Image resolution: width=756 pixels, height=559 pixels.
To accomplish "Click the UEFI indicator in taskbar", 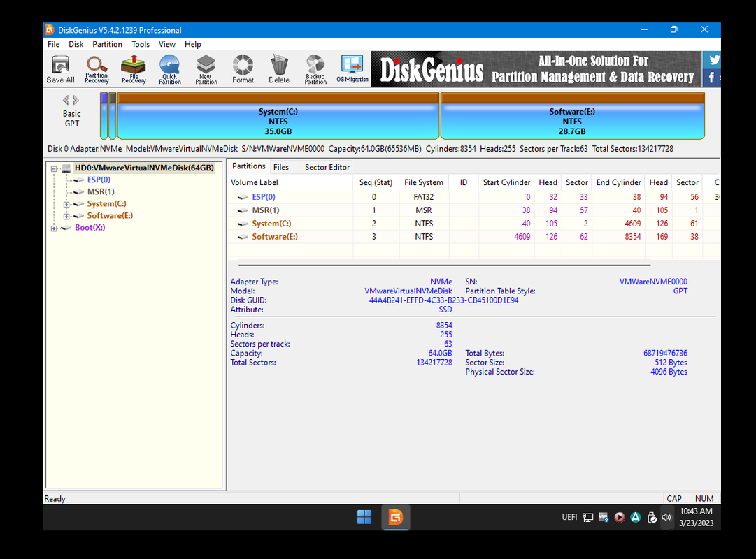I will coord(569,518).
